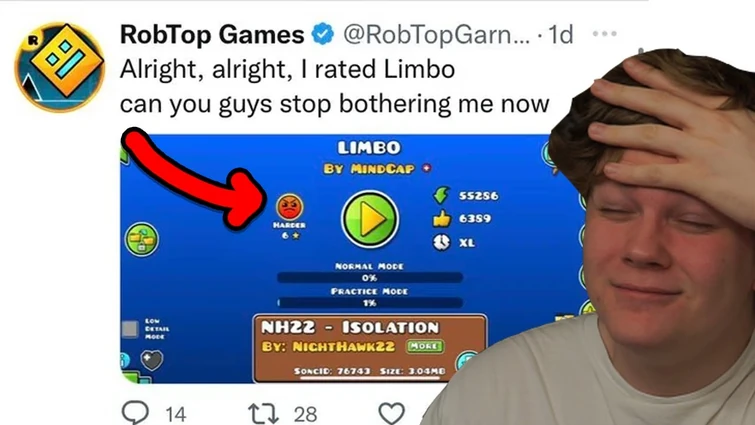This screenshot has width=755, height=425.
Task: Click the gray heart favorite icon
Action: pyautogui.click(x=152, y=360)
